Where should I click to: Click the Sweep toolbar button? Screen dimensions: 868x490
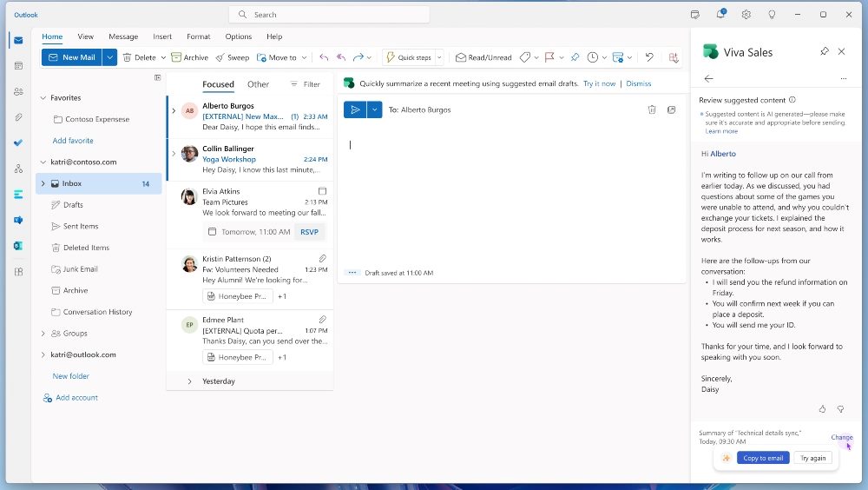click(233, 57)
